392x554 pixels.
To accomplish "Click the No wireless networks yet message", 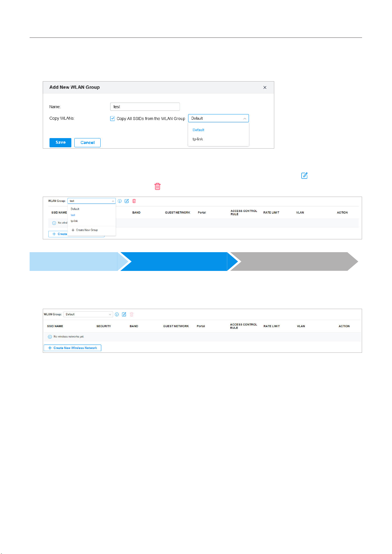I will 69,337.
